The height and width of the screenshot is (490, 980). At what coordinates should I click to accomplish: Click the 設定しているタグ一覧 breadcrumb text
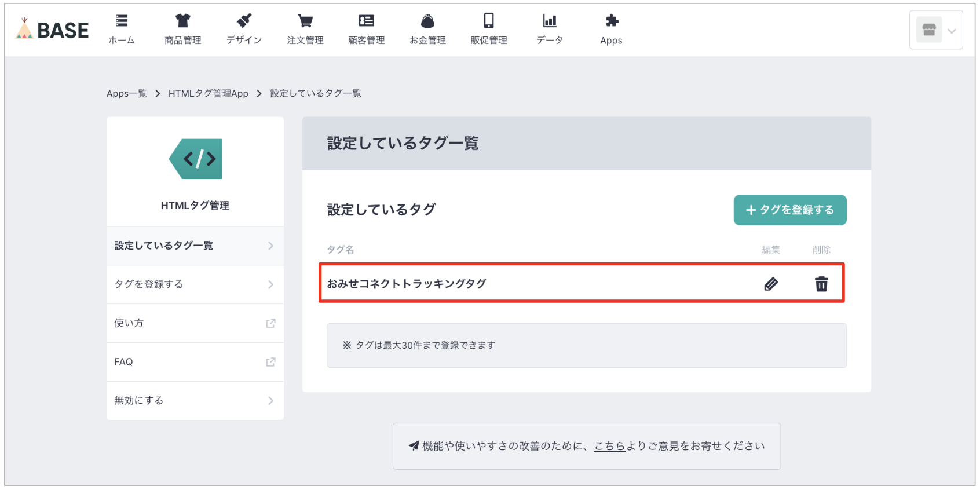[x=316, y=93]
